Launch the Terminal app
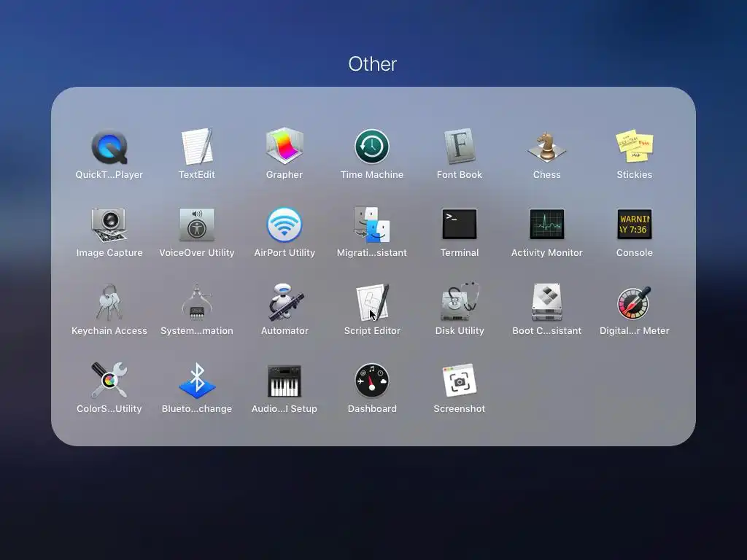This screenshot has width=747, height=560. [x=460, y=224]
